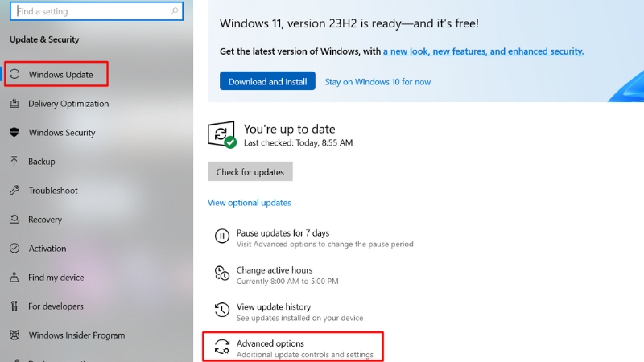Select Recovery in the sidebar
The height and width of the screenshot is (362, 644).
pos(45,220)
